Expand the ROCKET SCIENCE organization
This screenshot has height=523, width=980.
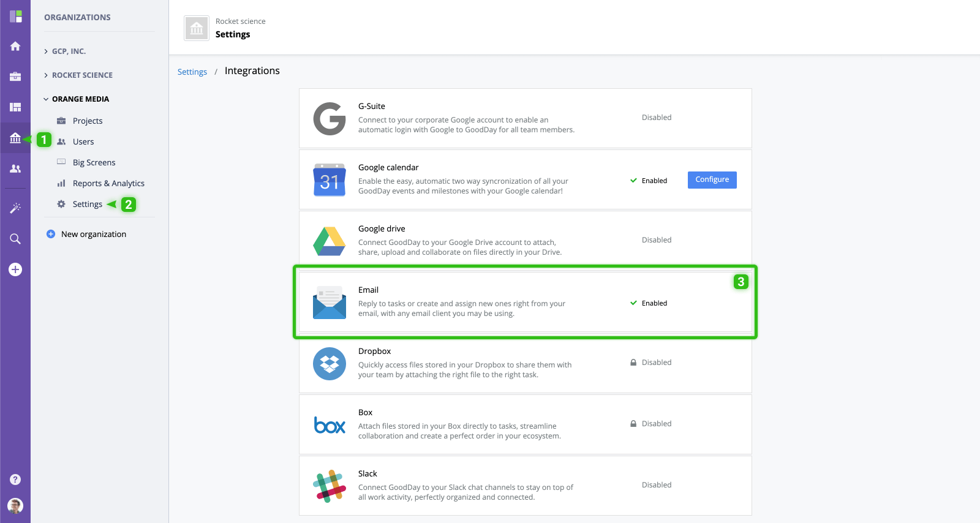point(81,75)
